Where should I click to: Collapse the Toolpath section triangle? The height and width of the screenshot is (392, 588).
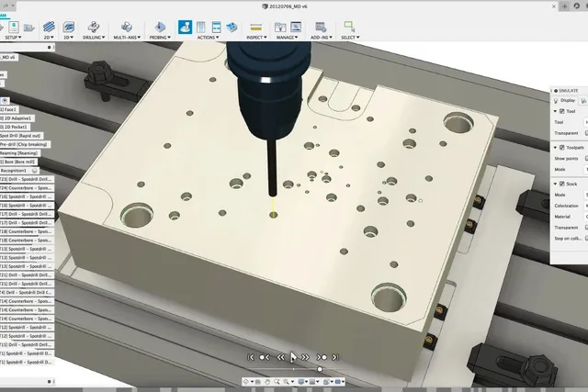[555, 147]
